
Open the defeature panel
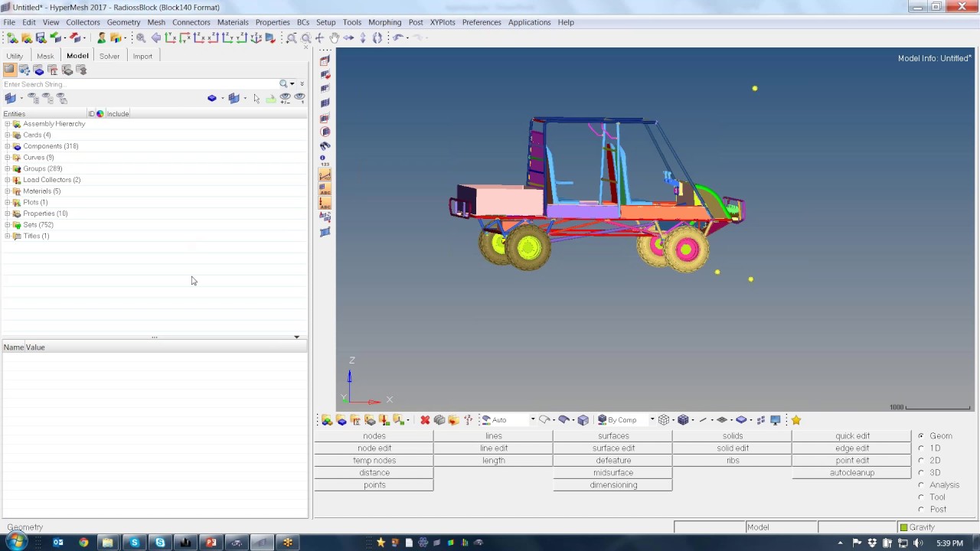click(x=613, y=461)
